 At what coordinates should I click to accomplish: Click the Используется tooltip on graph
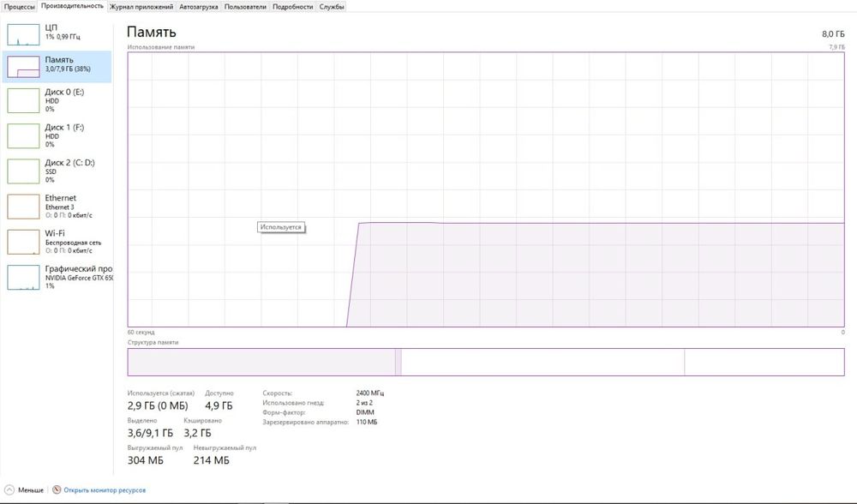click(281, 227)
